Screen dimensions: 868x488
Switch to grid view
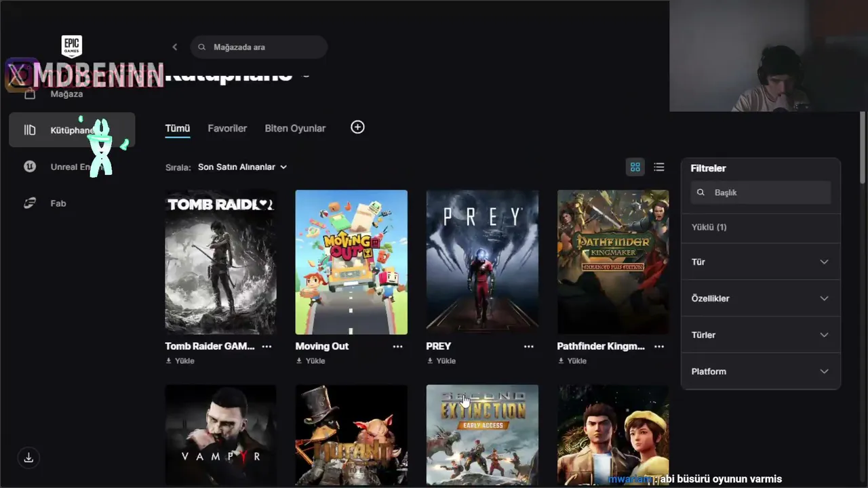(x=635, y=167)
